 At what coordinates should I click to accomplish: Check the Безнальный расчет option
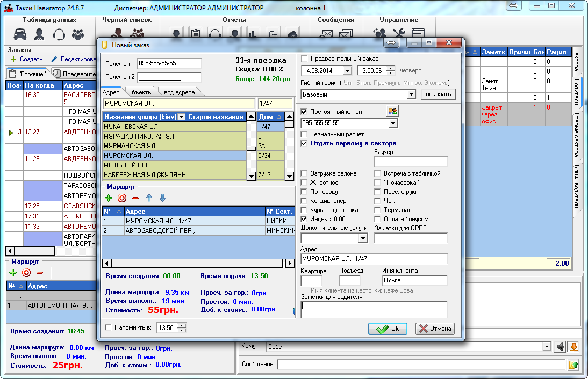[x=305, y=134]
